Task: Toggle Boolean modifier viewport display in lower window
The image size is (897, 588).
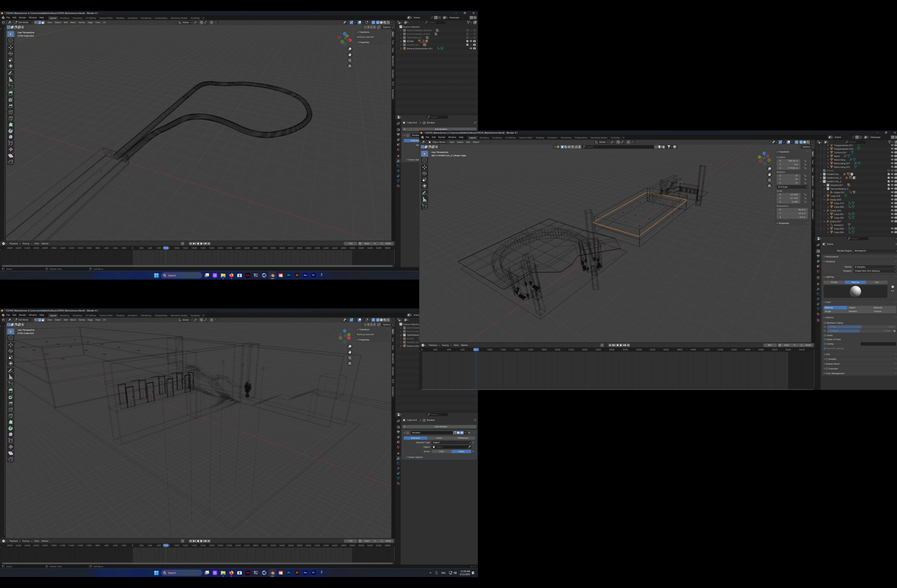Action: 458,433
